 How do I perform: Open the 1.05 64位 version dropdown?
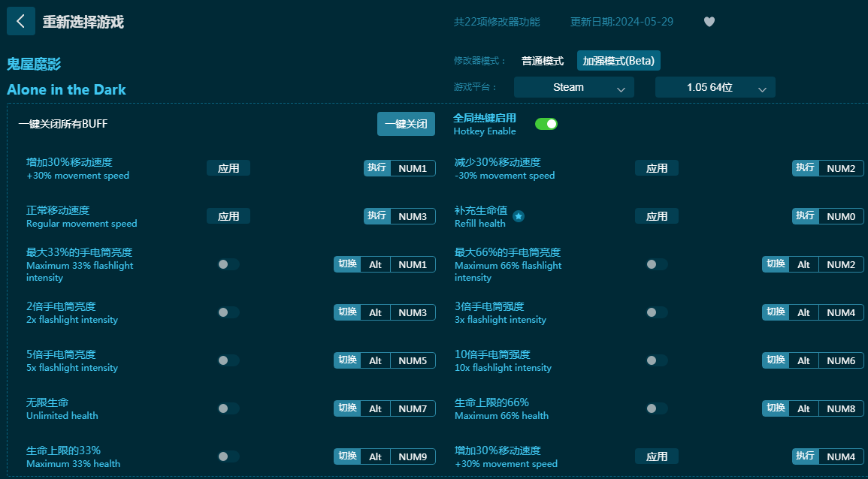[x=715, y=87]
